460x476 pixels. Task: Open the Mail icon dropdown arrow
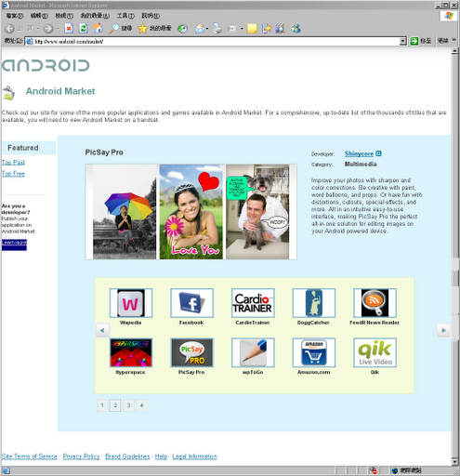207,29
